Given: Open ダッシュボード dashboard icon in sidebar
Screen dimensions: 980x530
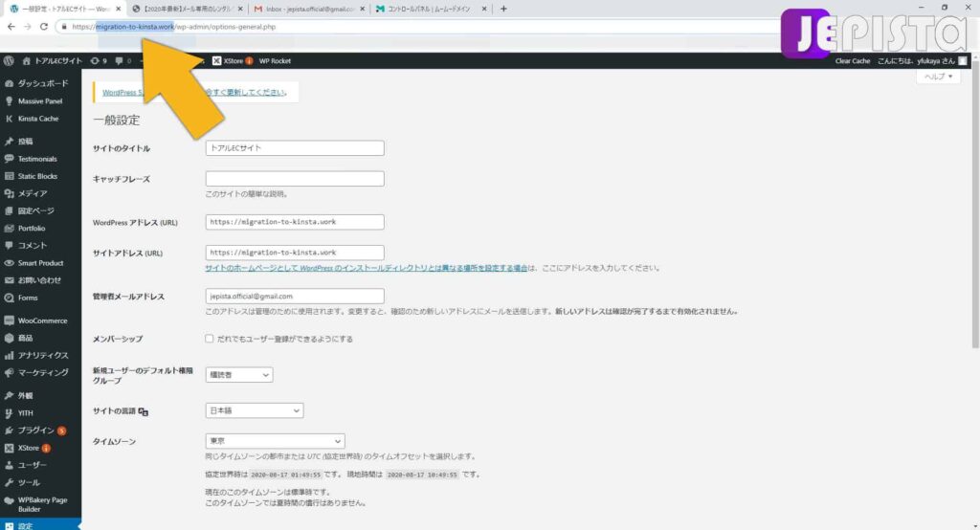Looking at the screenshot, I should (9, 83).
